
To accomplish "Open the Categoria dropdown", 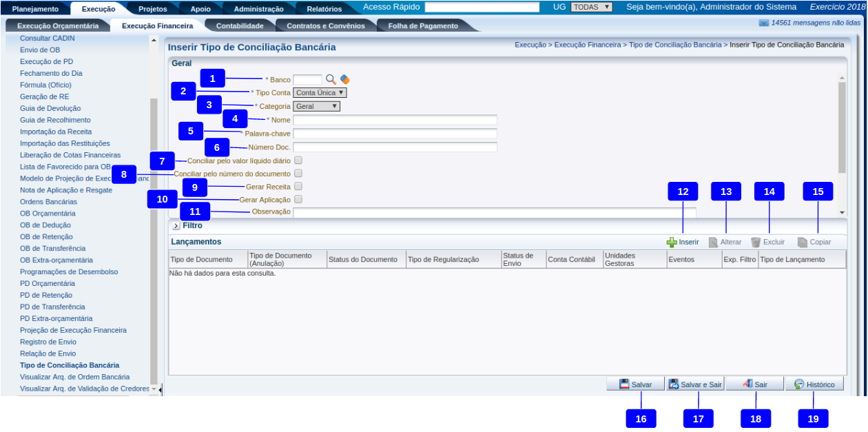I will pyautogui.click(x=316, y=106).
